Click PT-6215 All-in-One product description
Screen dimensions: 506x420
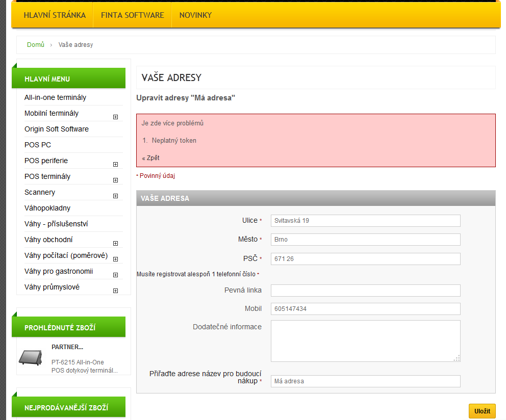[x=85, y=366]
